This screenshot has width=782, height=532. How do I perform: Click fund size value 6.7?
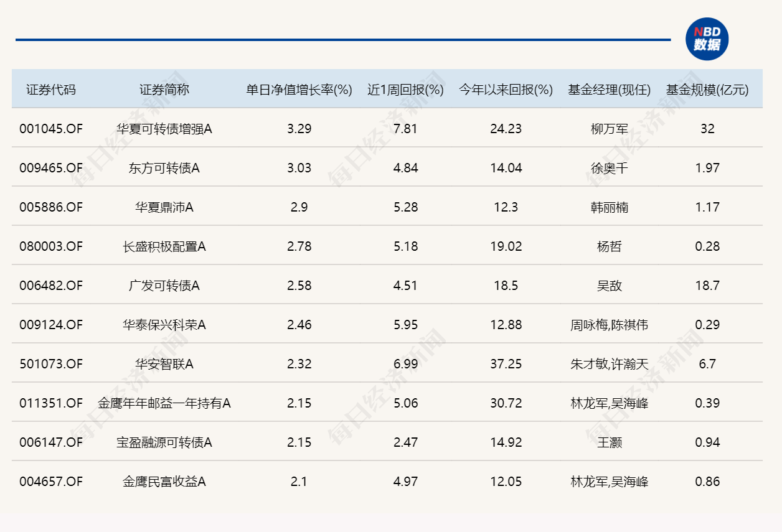707,364
